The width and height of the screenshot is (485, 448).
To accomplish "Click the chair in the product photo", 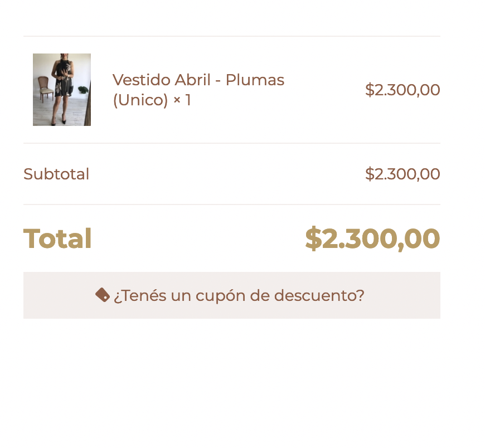I will click(x=45, y=89).
